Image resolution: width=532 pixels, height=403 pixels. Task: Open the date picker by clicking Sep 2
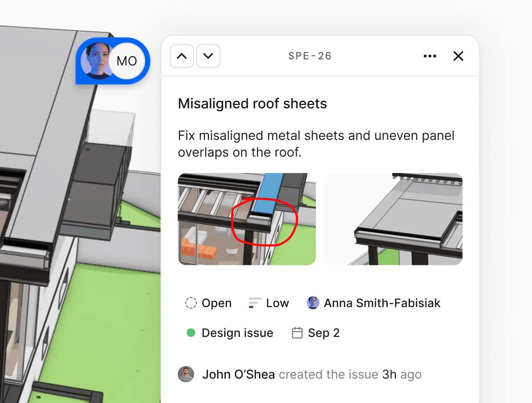[323, 332]
